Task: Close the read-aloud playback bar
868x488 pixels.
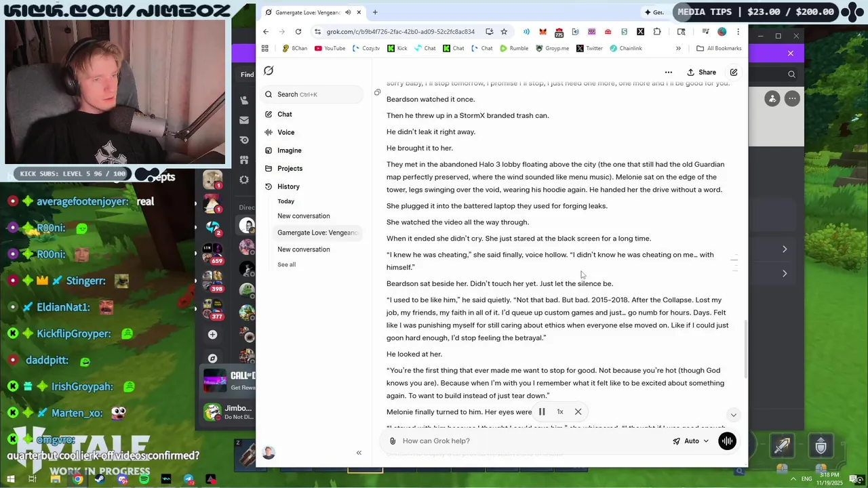Action: pos(578,411)
